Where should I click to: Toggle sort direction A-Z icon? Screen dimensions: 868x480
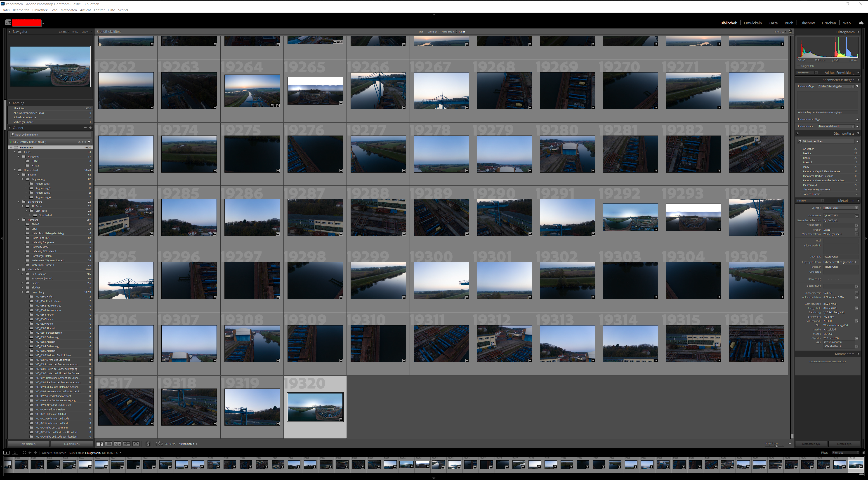pyautogui.click(x=159, y=444)
